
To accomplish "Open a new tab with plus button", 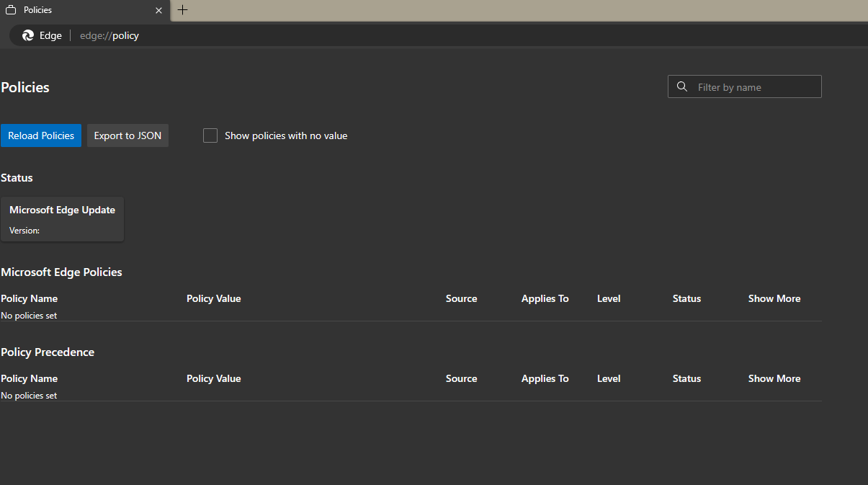I will click(x=183, y=10).
